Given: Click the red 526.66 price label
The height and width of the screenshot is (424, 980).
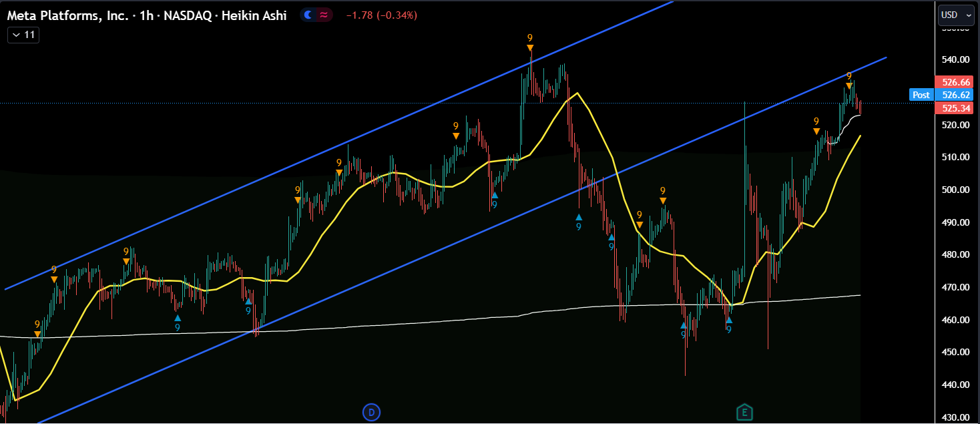Looking at the screenshot, I should click(x=955, y=82).
